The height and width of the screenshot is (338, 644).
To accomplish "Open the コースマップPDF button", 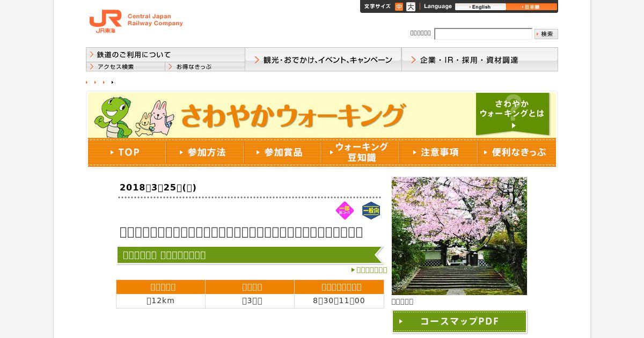I will pyautogui.click(x=459, y=321).
